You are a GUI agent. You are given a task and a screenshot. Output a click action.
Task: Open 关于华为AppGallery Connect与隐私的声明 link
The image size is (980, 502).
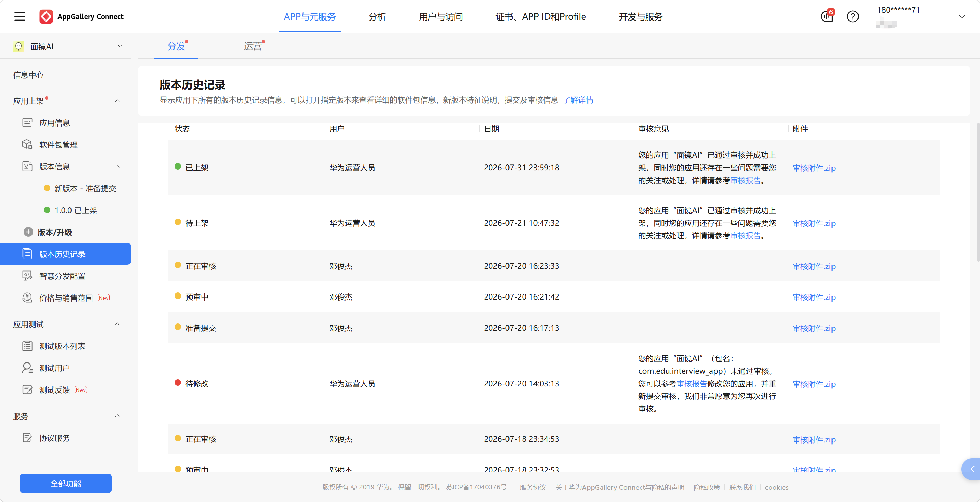pos(619,487)
